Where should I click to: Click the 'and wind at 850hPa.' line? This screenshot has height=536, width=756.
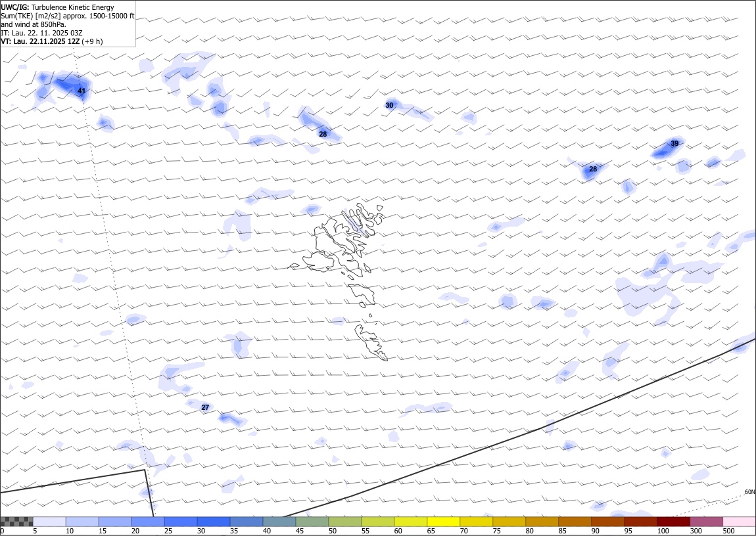click(34, 24)
